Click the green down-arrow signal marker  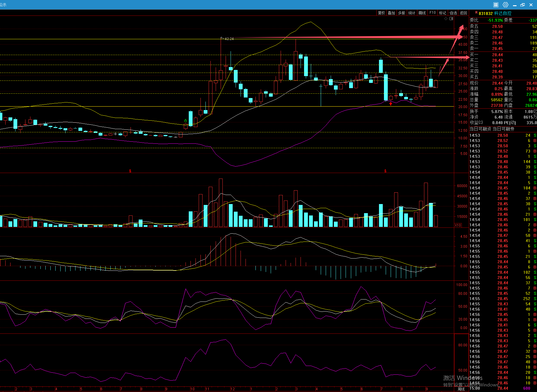click(186, 121)
